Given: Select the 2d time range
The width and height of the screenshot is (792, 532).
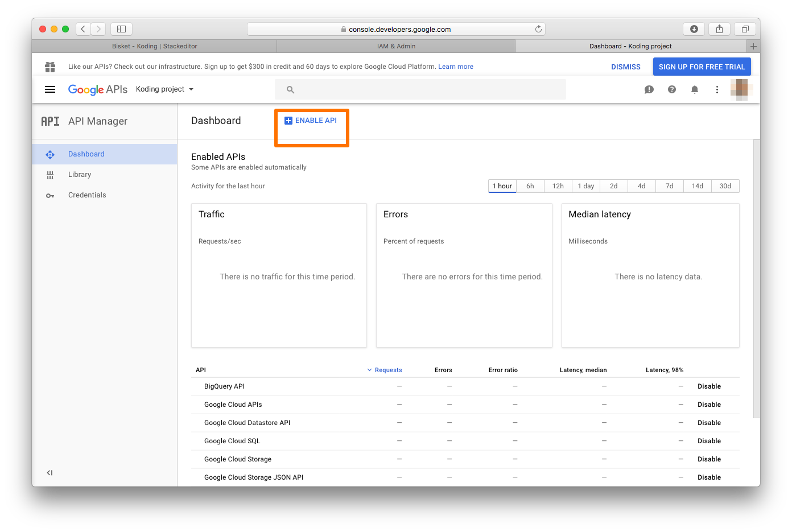Looking at the screenshot, I should 614,186.
